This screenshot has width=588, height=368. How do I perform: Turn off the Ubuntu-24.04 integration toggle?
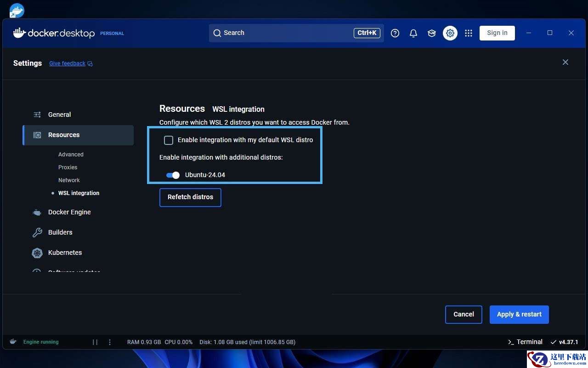tap(173, 175)
